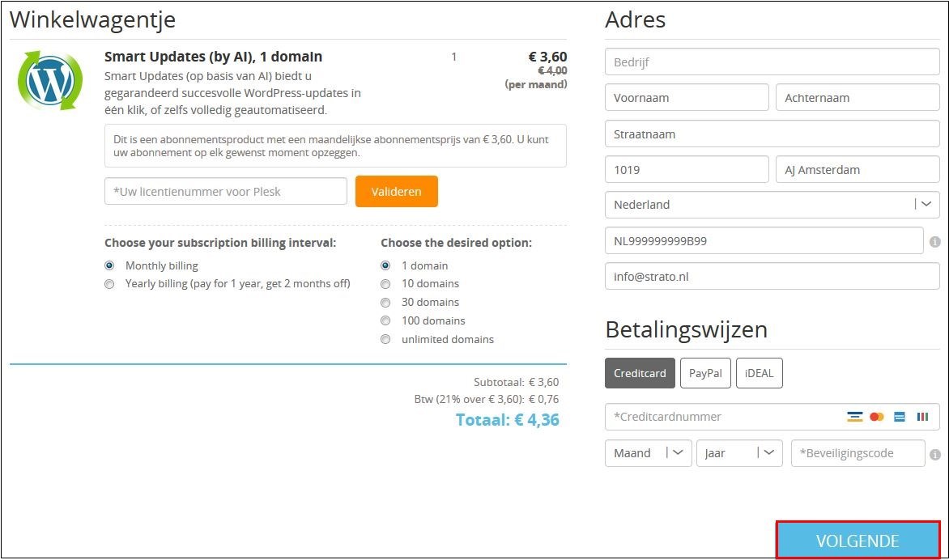The image size is (949, 560).
Task: Click the info icon next to Beveiligingscode
Action: [938, 453]
